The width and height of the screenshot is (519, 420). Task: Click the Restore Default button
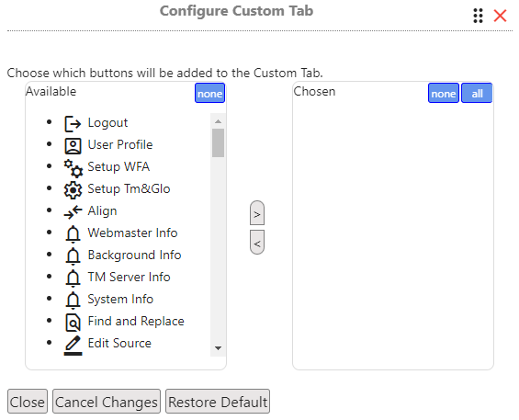[x=218, y=402]
